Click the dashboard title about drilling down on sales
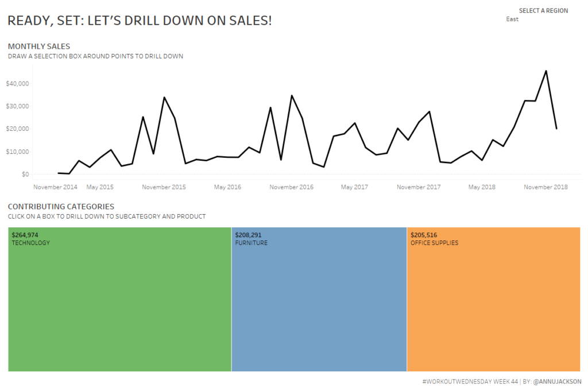The image size is (588, 392). tap(140, 21)
